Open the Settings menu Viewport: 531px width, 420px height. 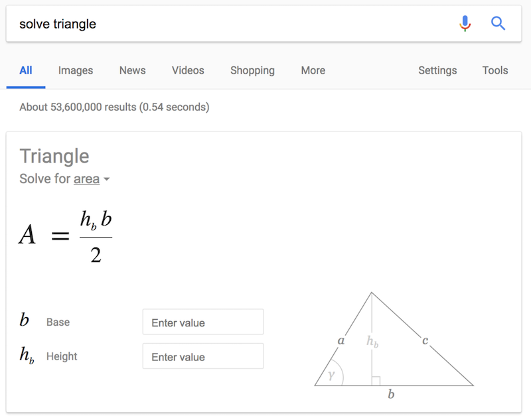(x=437, y=70)
